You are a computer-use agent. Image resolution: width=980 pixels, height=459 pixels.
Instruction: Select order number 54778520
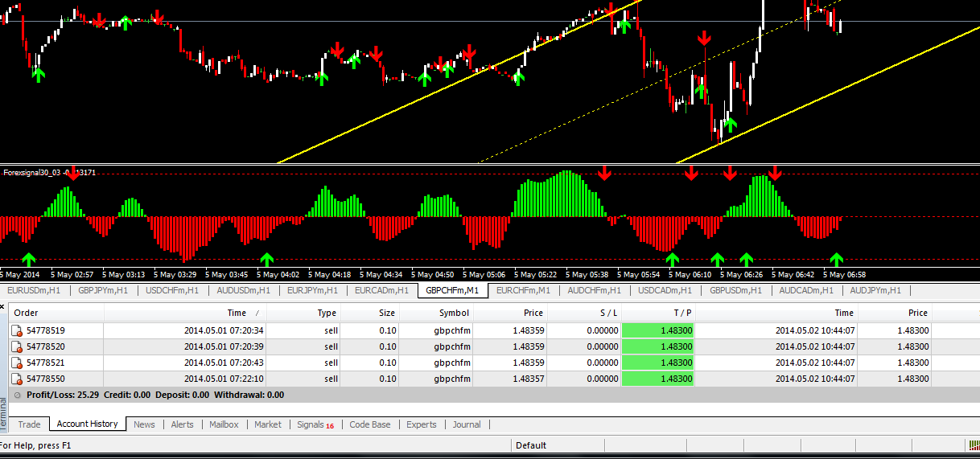pos(46,346)
